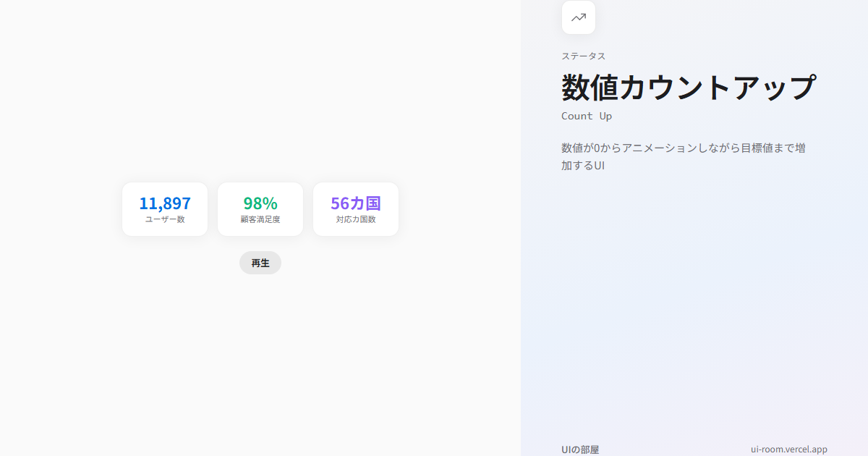Viewport: 868px width, 456px height.
Task: Click the ユーザー数 label
Action: pos(165,219)
